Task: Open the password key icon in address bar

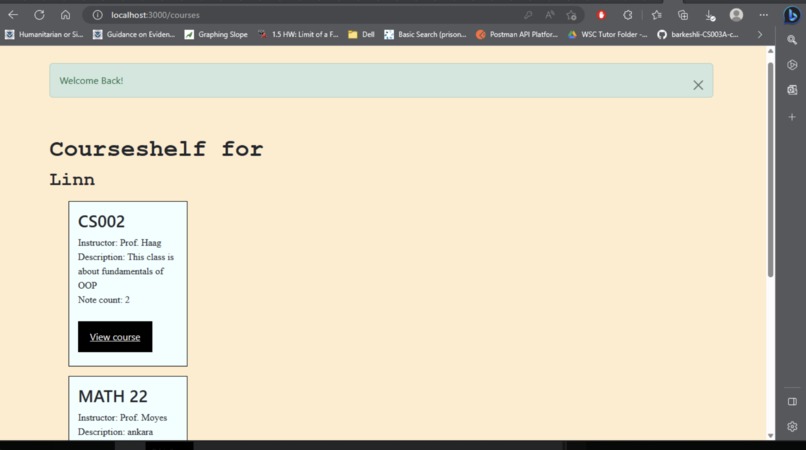Action: [x=527, y=15]
